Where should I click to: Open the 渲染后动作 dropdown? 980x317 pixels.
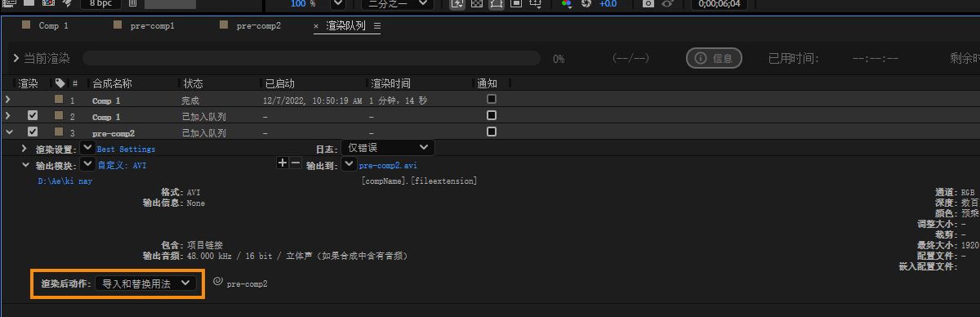click(x=146, y=284)
